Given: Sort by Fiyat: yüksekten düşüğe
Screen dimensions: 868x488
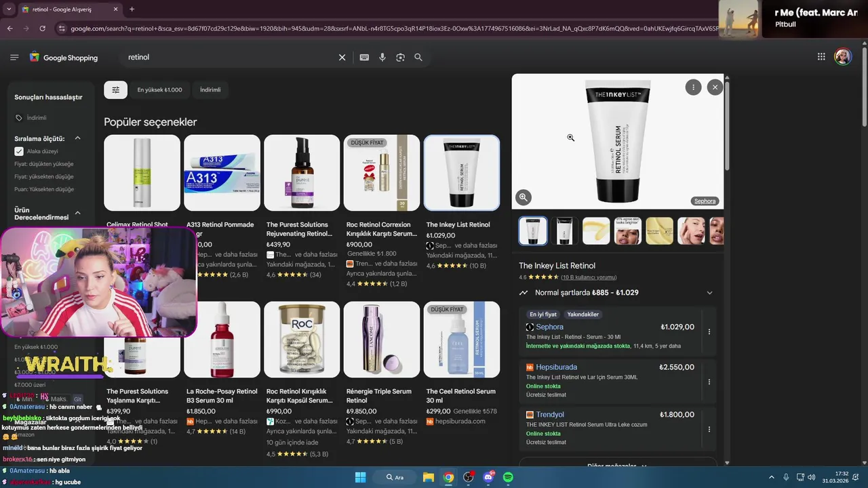Looking at the screenshot, I should [x=44, y=177].
